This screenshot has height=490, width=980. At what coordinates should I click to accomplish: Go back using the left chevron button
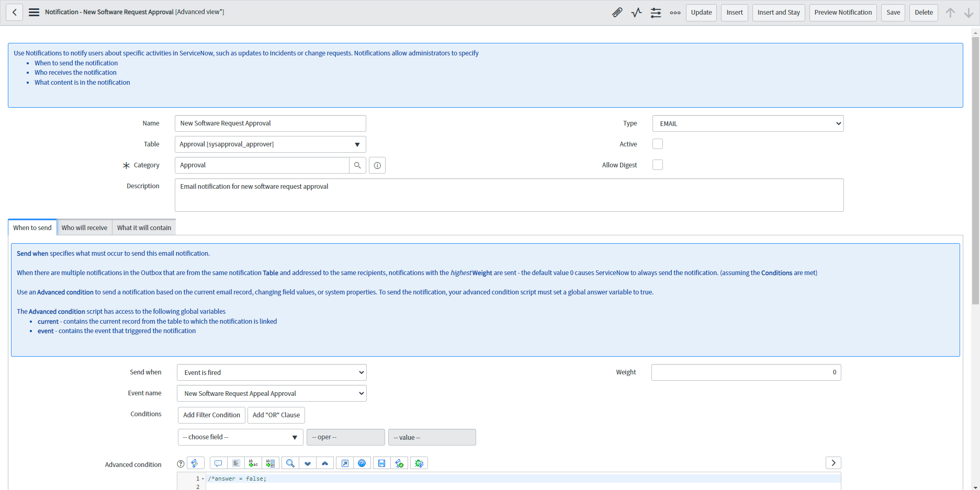(x=15, y=12)
